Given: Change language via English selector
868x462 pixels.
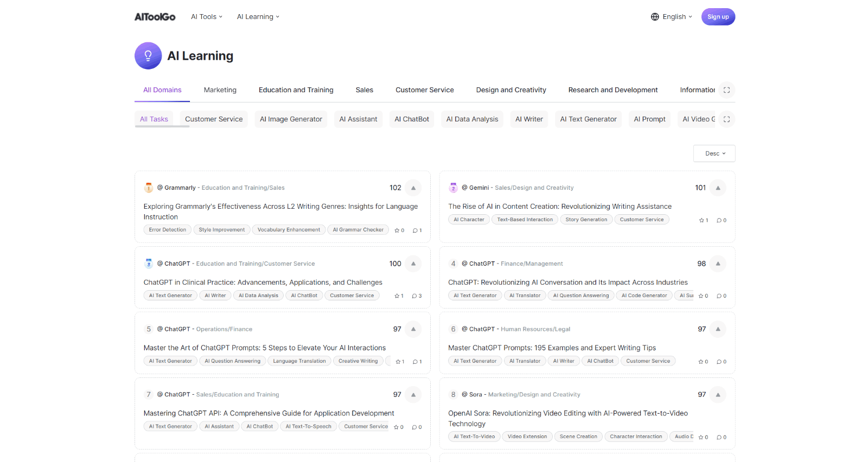Looking at the screenshot, I should click(672, 17).
